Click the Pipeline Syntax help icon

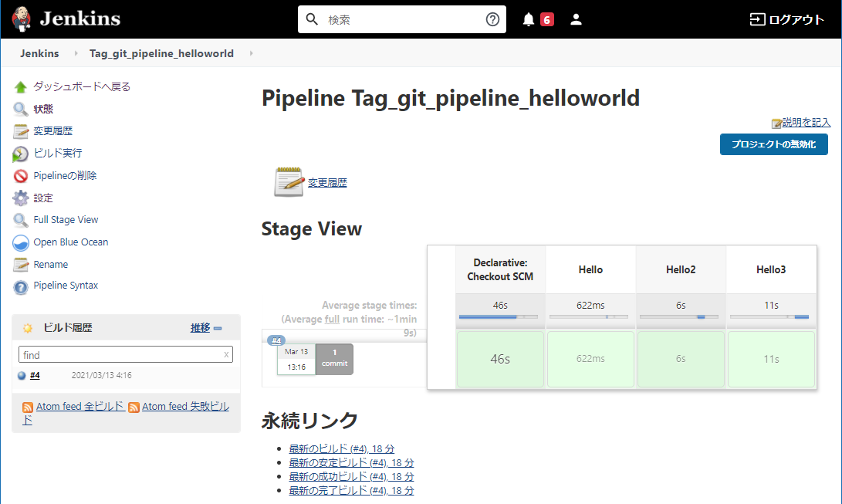(x=20, y=287)
